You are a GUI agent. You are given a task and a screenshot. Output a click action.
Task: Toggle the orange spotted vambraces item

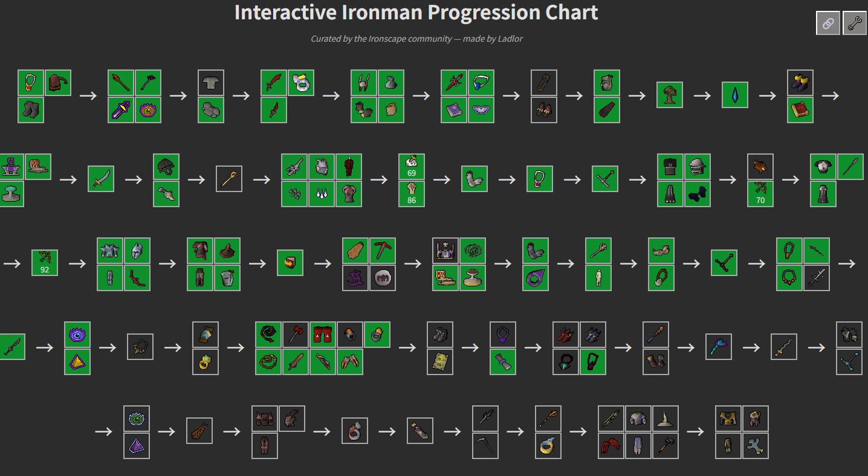tap(199, 431)
